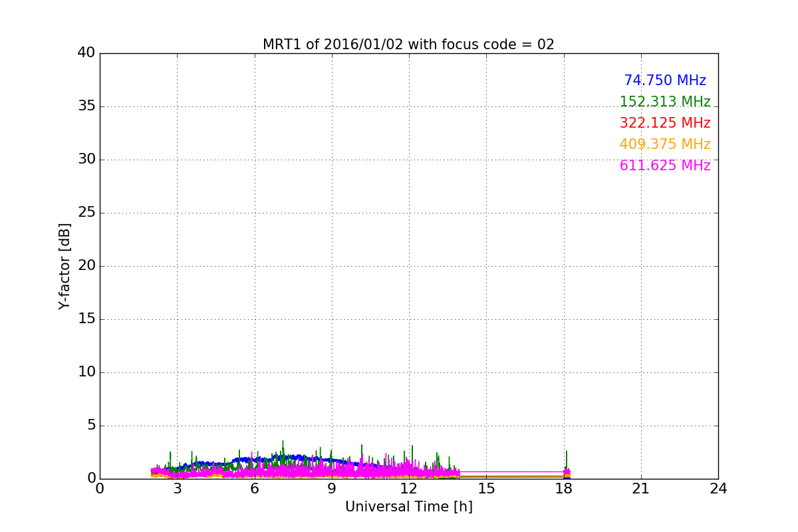Click the x-axis tick label 9
The width and height of the screenshot is (798, 532).
point(332,489)
